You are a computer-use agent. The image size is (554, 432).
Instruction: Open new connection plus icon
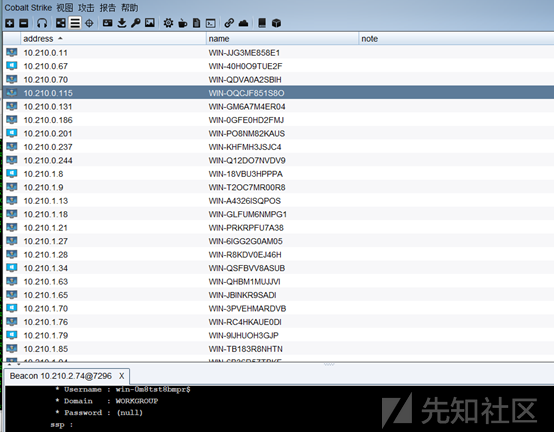click(10, 23)
